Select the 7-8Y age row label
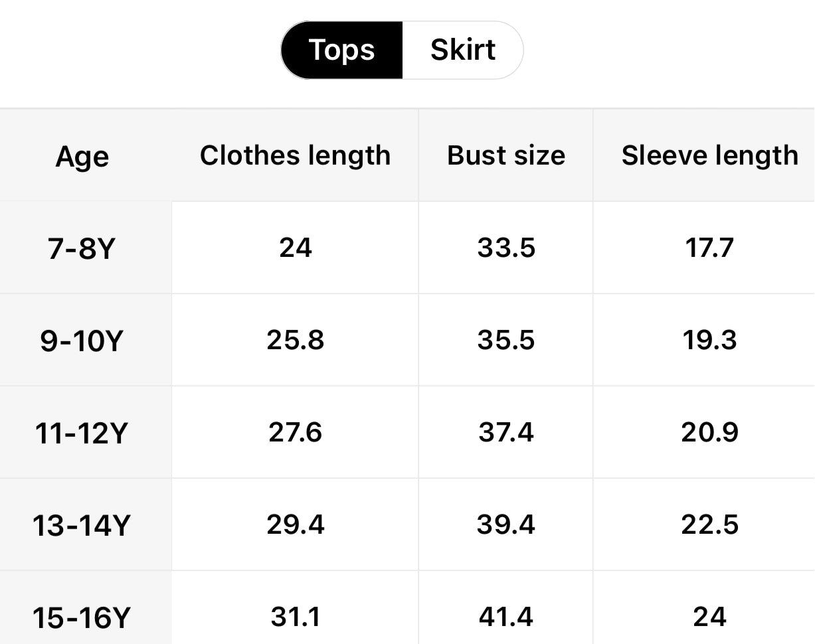The image size is (815, 644). 82,249
